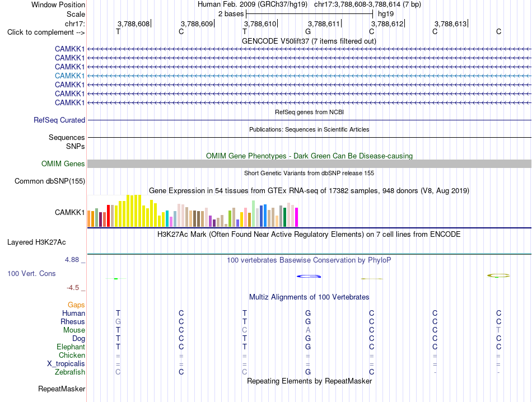Click the magenta bar in the GTEx expression chart

click(297, 217)
